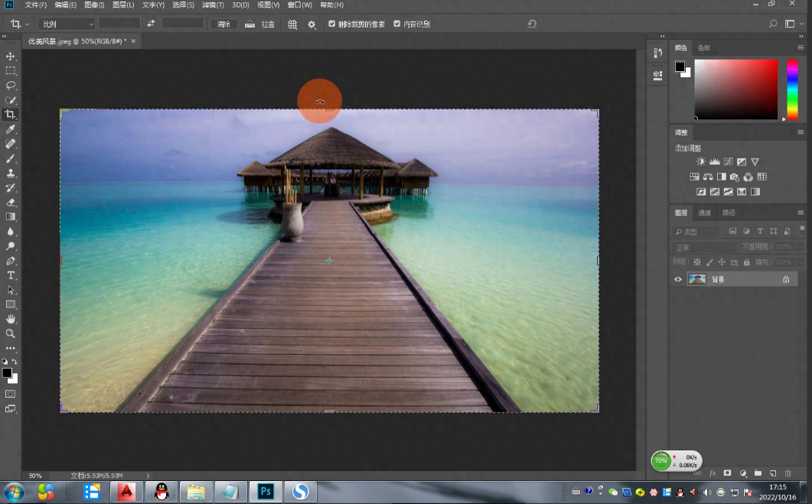Add Photo Filter adjustment
The width and height of the screenshot is (812, 504).
coord(734,177)
